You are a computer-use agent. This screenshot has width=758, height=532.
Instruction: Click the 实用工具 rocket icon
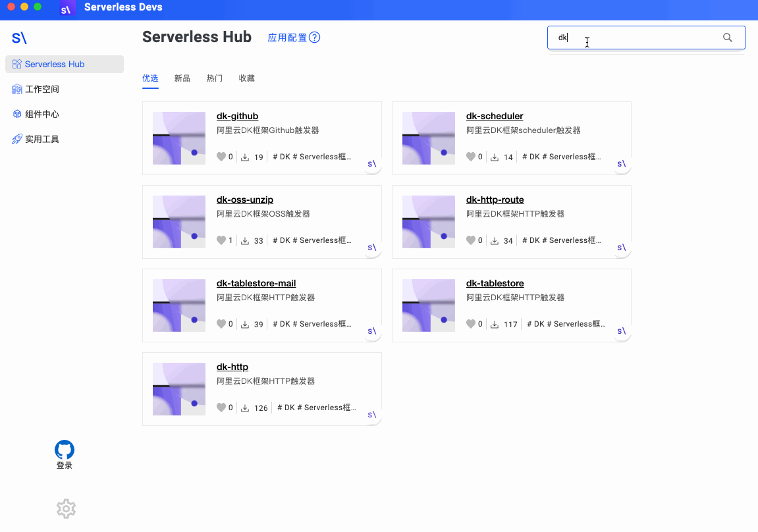(17, 139)
